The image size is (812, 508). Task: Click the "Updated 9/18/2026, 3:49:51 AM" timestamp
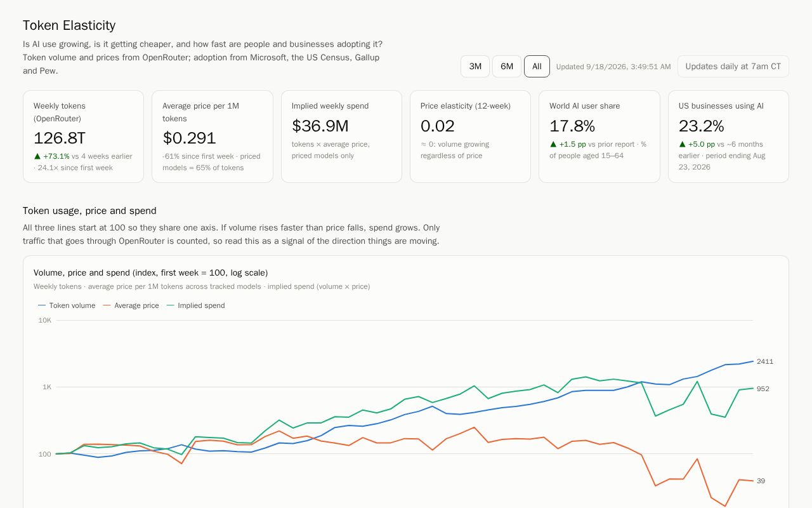tap(613, 67)
